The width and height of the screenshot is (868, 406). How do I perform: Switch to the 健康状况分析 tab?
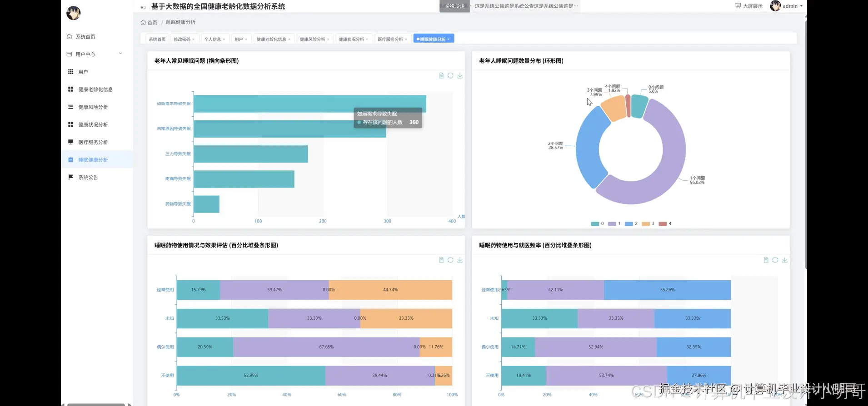[351, 39]
